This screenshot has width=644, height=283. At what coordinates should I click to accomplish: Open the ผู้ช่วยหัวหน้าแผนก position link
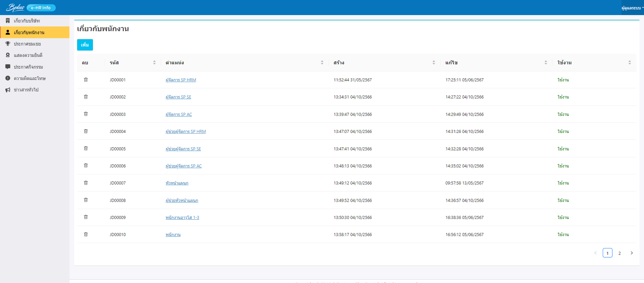pos(182,200)
